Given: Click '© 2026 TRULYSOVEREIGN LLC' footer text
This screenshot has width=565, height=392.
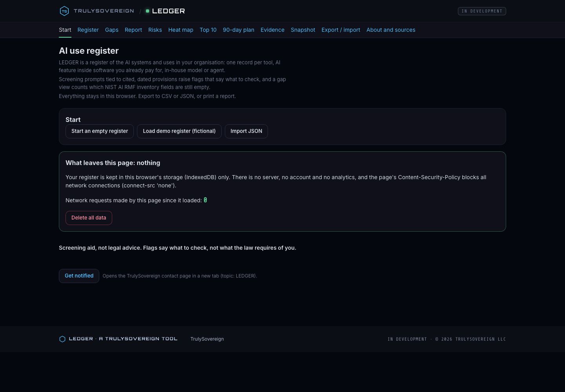Looking at the screenshot, I should coord(470,339).
